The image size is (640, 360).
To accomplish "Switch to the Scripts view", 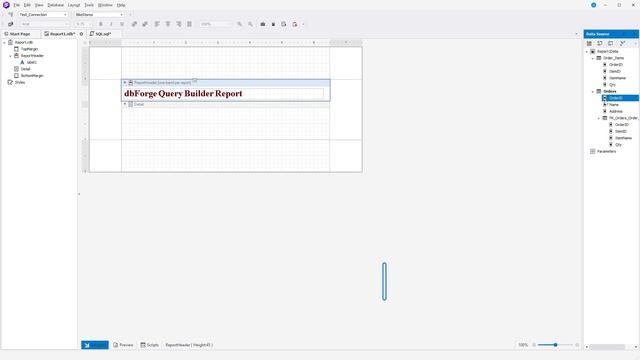I will click(x=149, y=345).
